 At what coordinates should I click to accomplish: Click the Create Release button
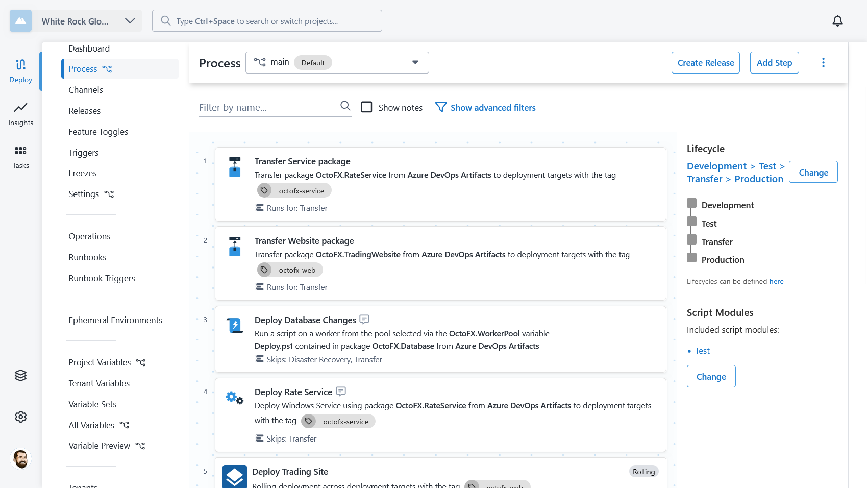(705, 63)
